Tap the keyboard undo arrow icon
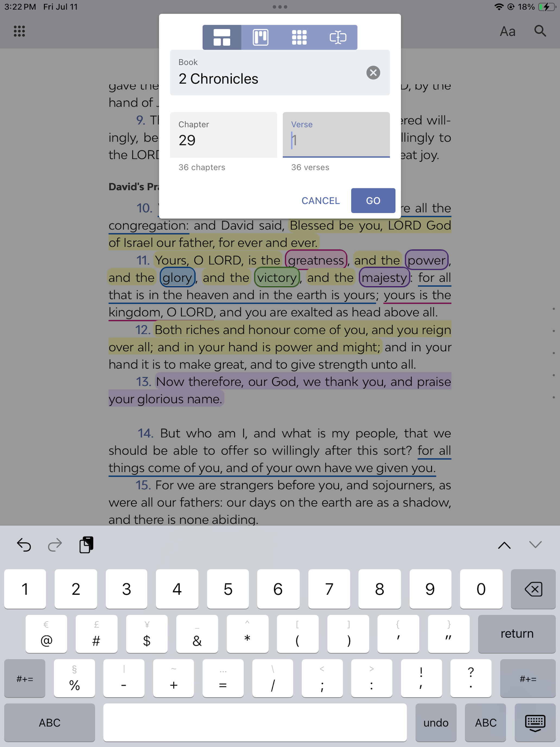 point(24,545)
